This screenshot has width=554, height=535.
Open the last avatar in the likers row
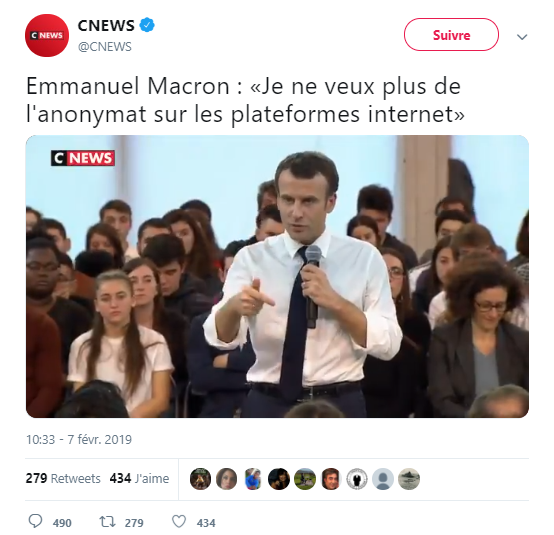coord(409,479)
